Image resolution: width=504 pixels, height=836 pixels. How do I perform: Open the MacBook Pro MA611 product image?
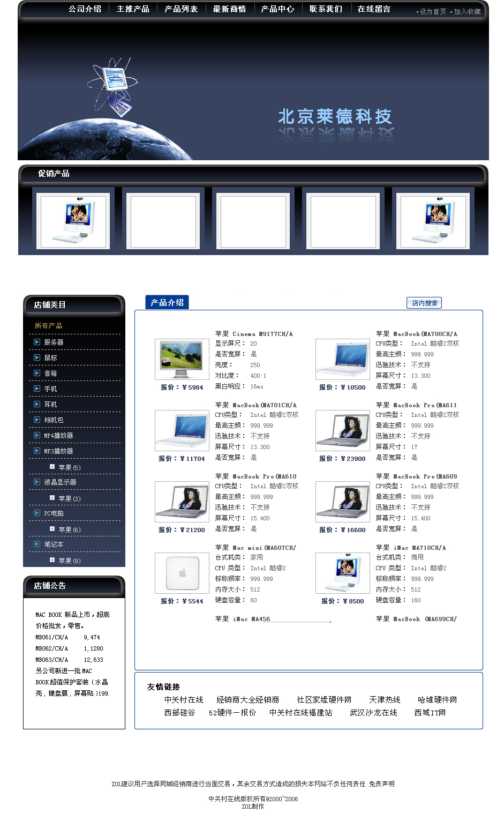click(343, 430)
